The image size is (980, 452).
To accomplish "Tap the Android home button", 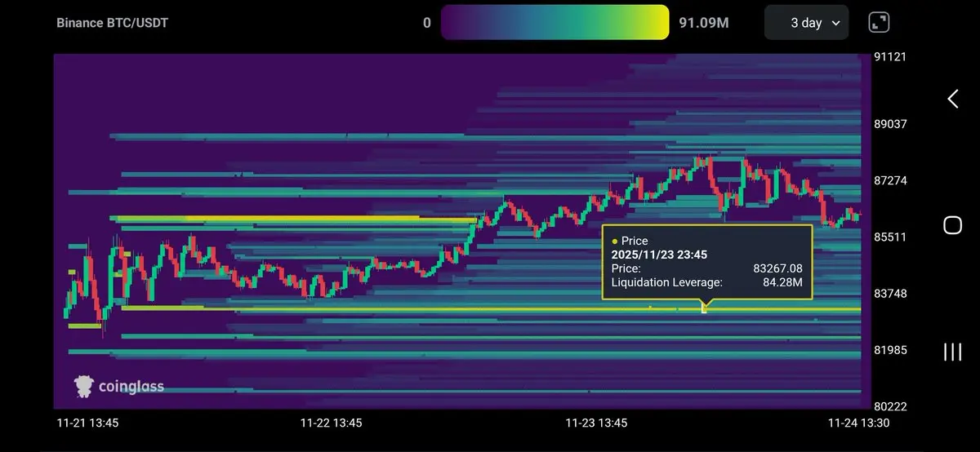I will click(952, 225).
